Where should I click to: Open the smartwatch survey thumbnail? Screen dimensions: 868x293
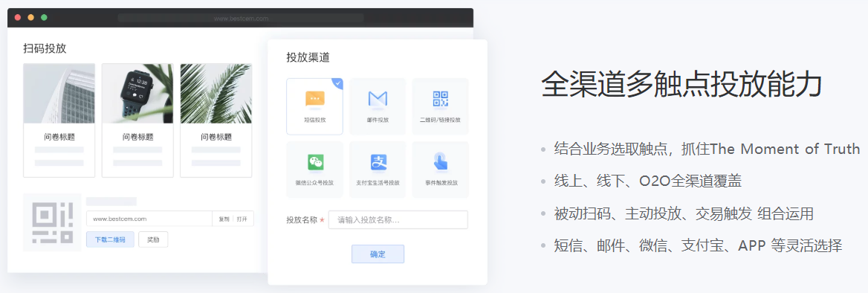137,93
